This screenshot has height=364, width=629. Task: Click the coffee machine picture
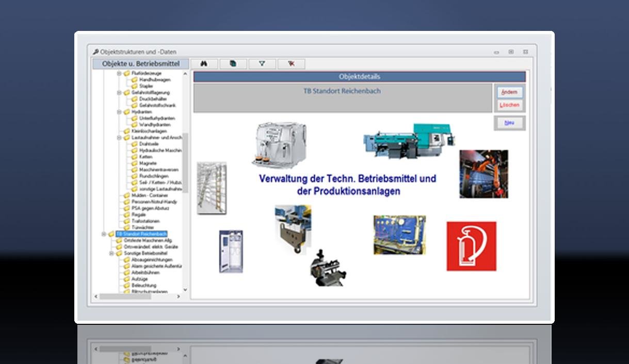[279, 145]
